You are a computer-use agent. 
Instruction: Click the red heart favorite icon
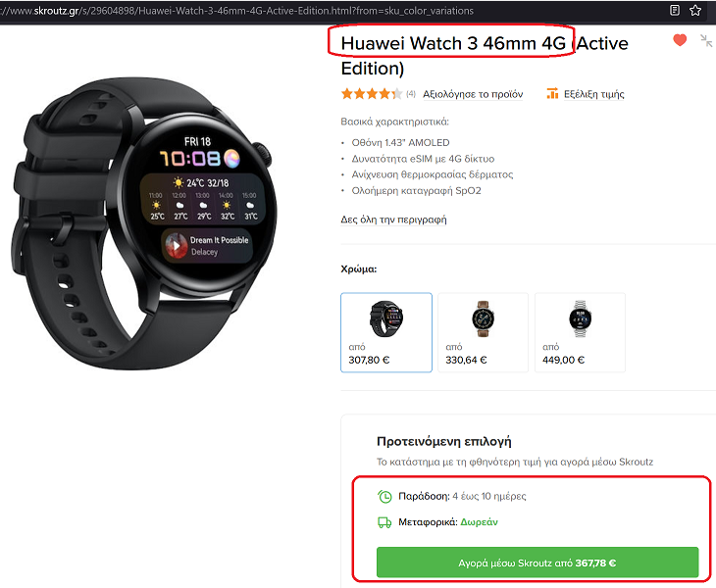[680, 40]
